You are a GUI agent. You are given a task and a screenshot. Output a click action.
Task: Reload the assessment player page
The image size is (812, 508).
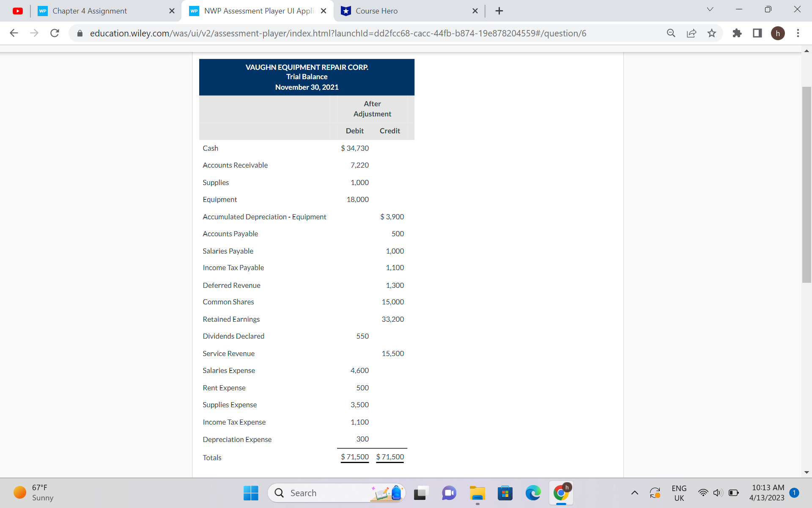(55, 33)
